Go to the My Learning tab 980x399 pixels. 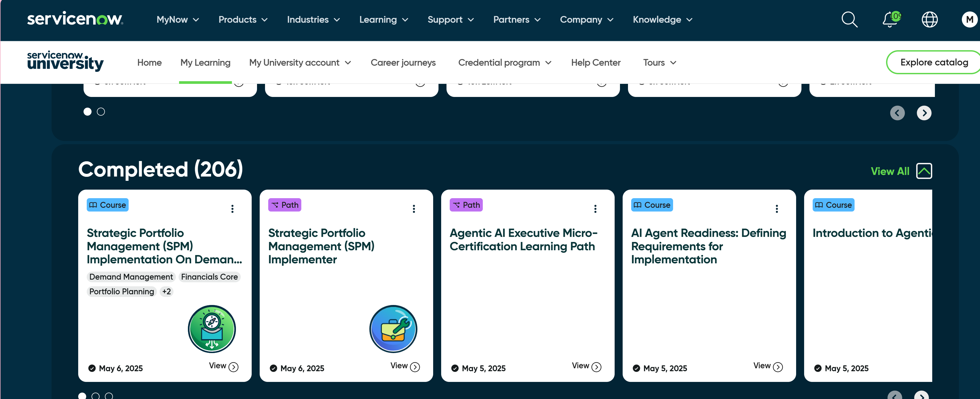click(205, 62)
